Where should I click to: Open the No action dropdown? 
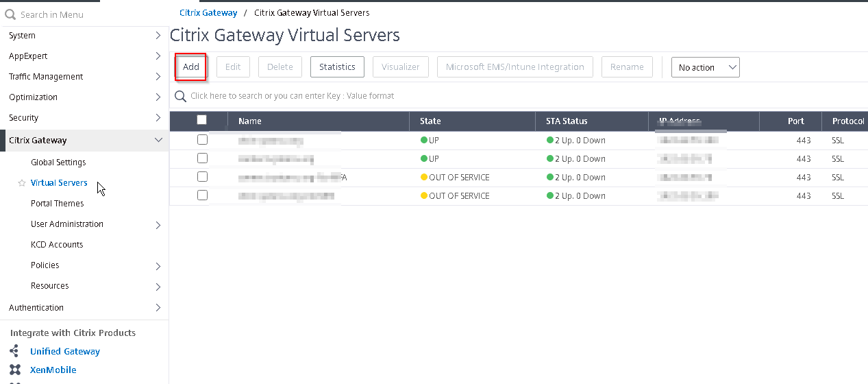[705, 67]
